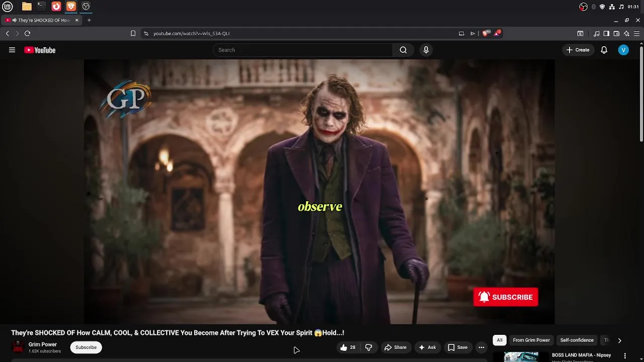
Task: Search with your voice microphone
Action: (x=426, y=50)
